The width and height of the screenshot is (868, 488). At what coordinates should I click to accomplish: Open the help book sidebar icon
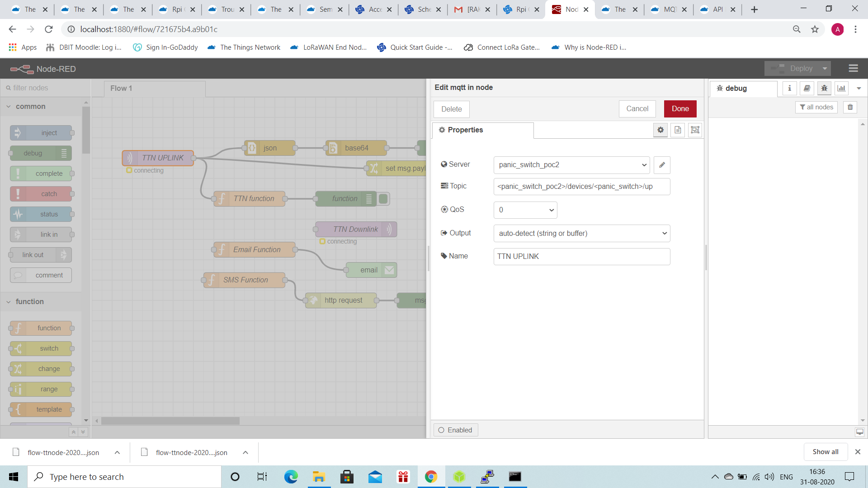(807, 89)
